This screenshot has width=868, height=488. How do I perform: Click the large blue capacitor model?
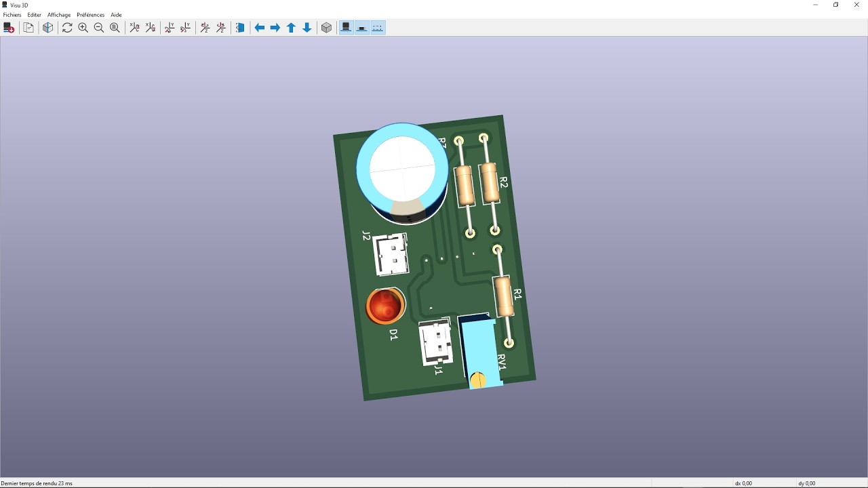pos(403,173)
